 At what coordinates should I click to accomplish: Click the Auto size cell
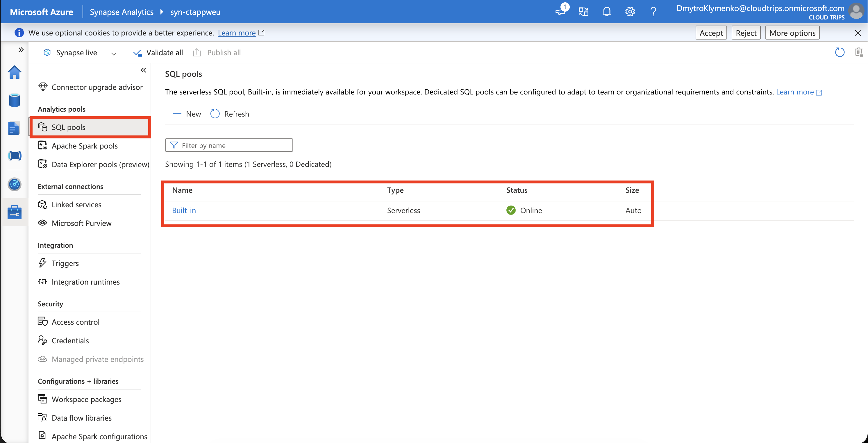633,210
